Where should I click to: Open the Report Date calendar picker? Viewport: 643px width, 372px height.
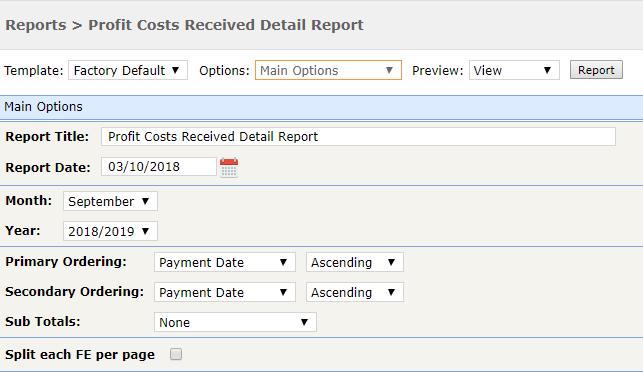tap(229, 167)
